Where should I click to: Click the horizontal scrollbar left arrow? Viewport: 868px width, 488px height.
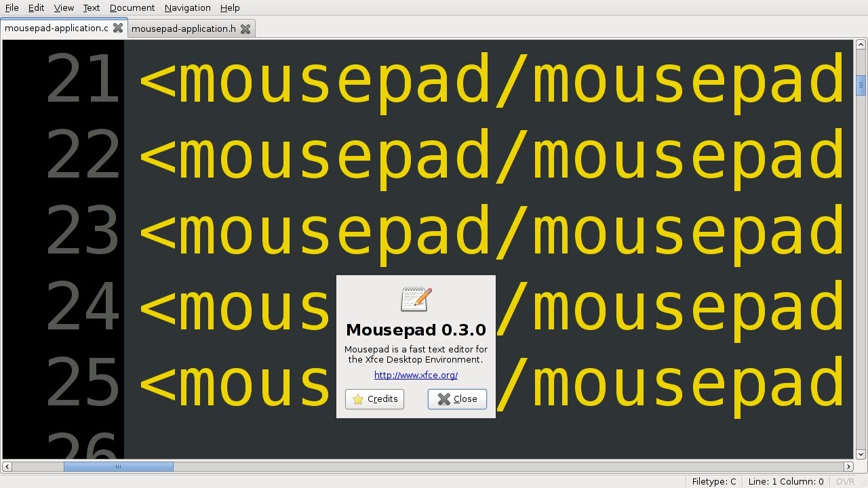click(7, 466)
